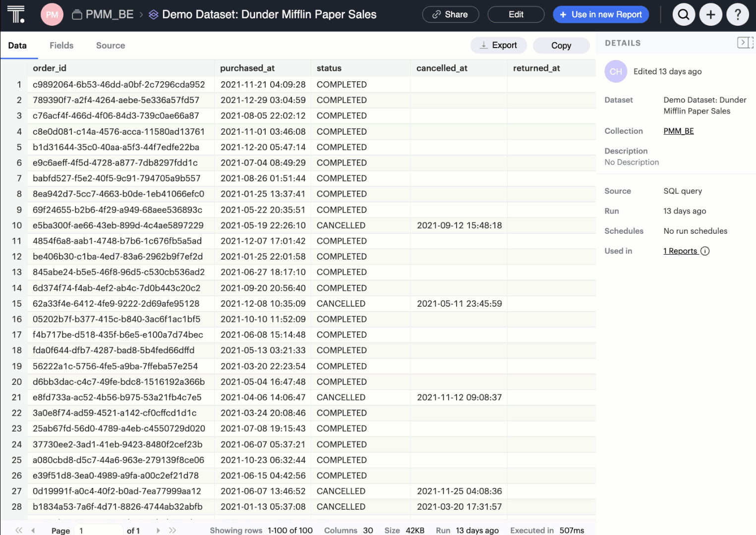Go to the last page arrow

[173, 530]
